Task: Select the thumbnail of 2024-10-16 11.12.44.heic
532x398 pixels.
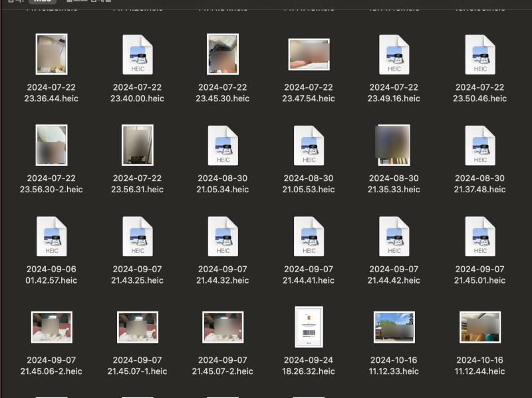Action: tap(480, 327)
